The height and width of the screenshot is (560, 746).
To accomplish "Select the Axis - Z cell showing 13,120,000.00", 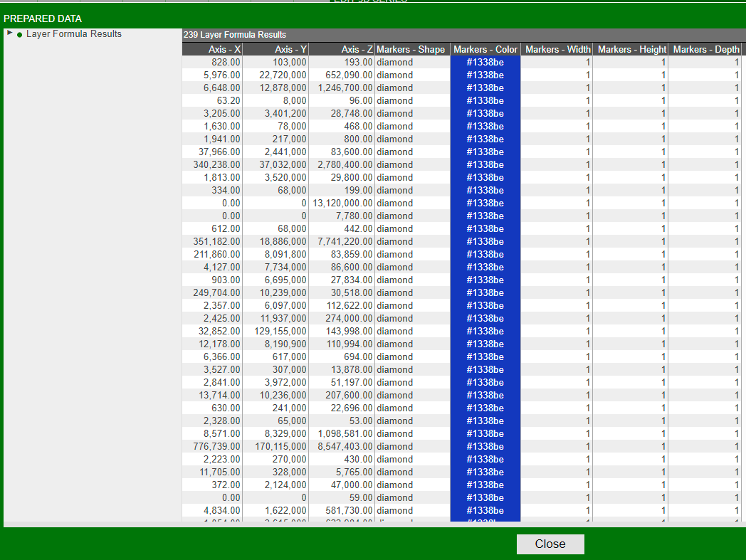I will pyautogui.click(x=342, y=204).
